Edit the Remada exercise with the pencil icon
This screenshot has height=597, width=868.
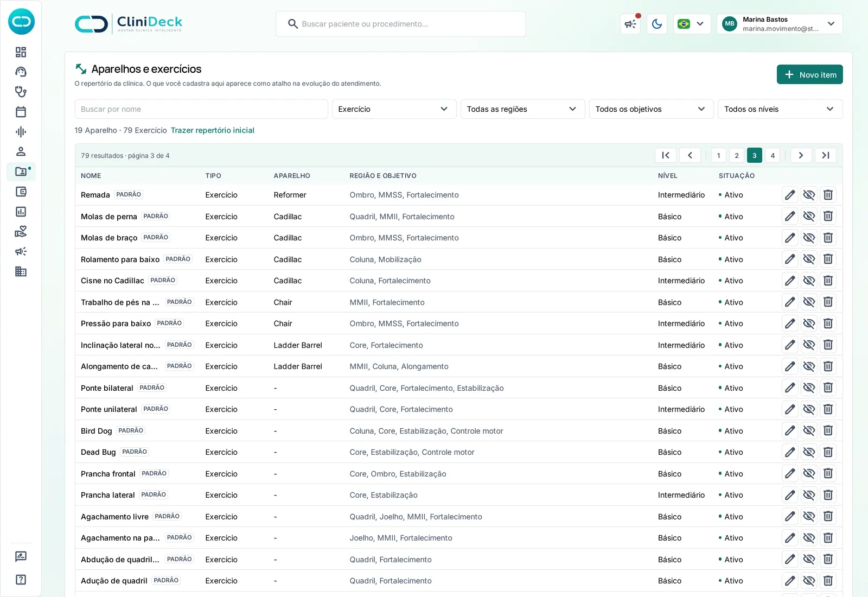click(x=790, y=195)
